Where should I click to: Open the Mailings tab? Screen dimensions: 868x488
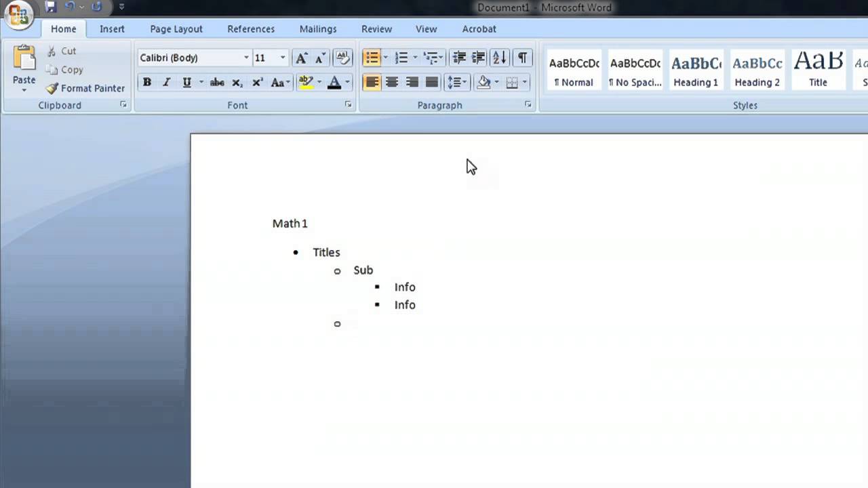(318, 29)
